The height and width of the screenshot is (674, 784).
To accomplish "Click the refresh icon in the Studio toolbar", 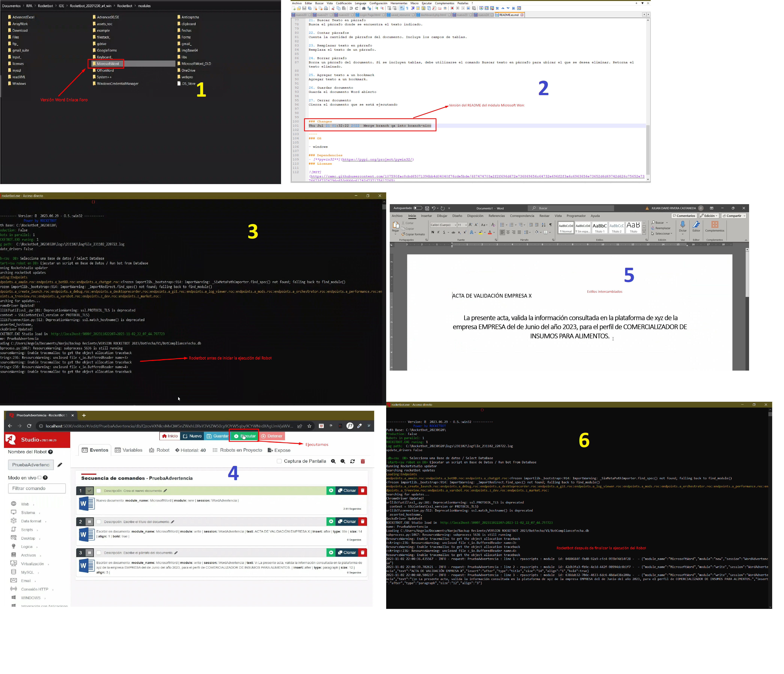I will pos(352,461).
